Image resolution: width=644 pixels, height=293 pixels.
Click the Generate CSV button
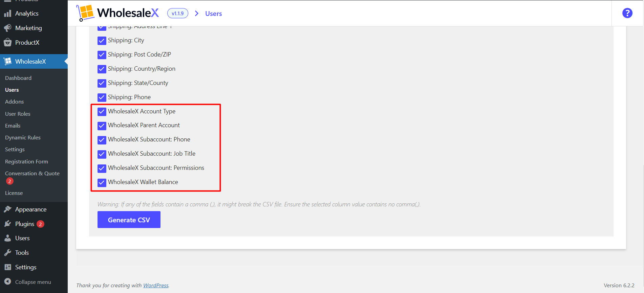129,220
